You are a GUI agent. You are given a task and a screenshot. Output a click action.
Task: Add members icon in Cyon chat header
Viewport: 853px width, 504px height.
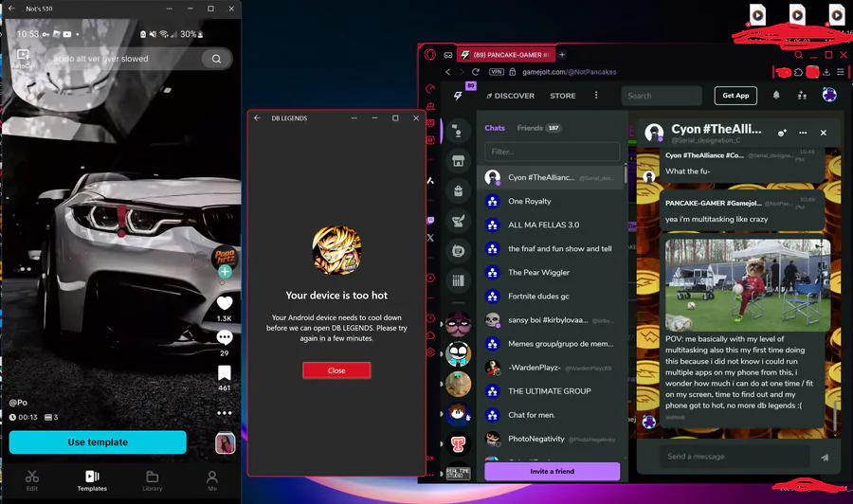click(x=782, y=133)
